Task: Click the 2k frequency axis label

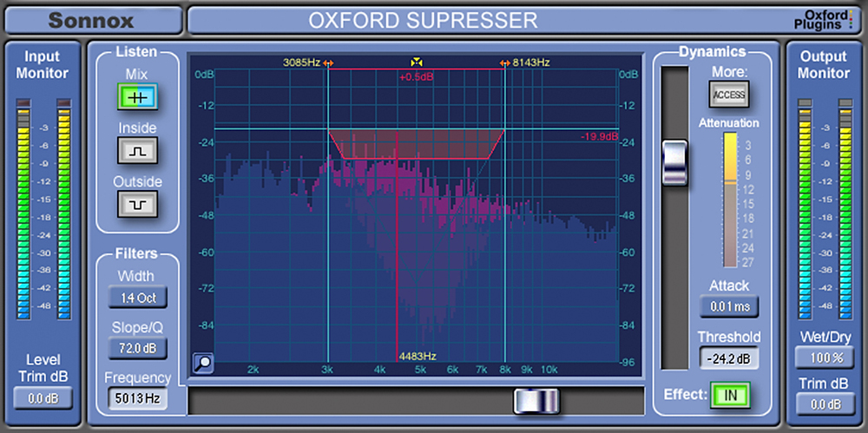Action: (x=253, y=370)
